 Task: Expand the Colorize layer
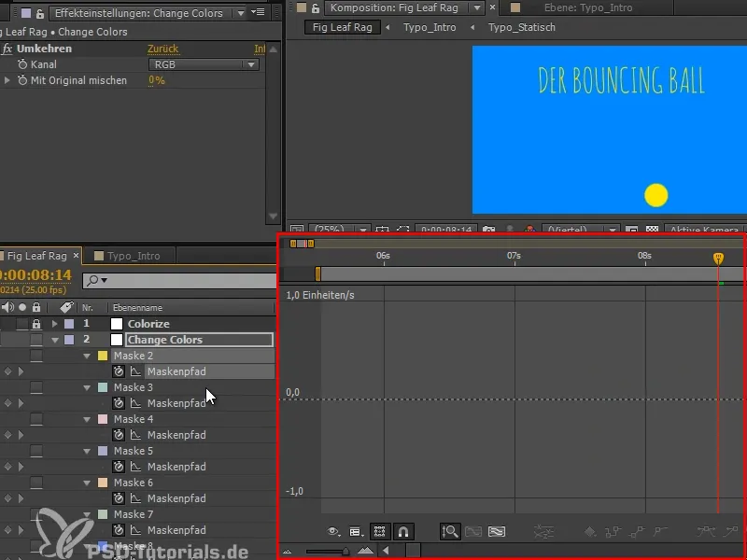coord(54,324)
